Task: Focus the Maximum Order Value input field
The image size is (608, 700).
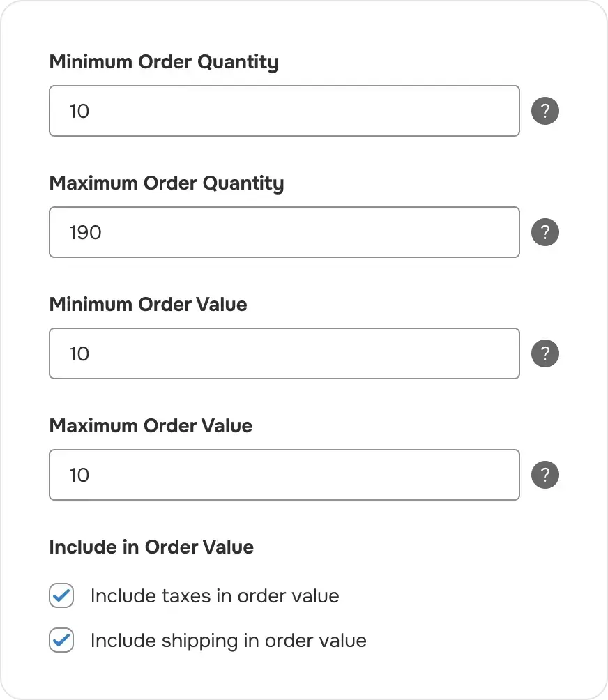Action: tap(284, 475)
